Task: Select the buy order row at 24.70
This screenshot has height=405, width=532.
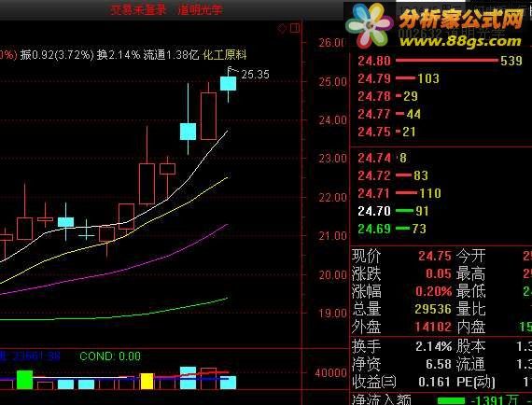Action: [x=393, y=211]
